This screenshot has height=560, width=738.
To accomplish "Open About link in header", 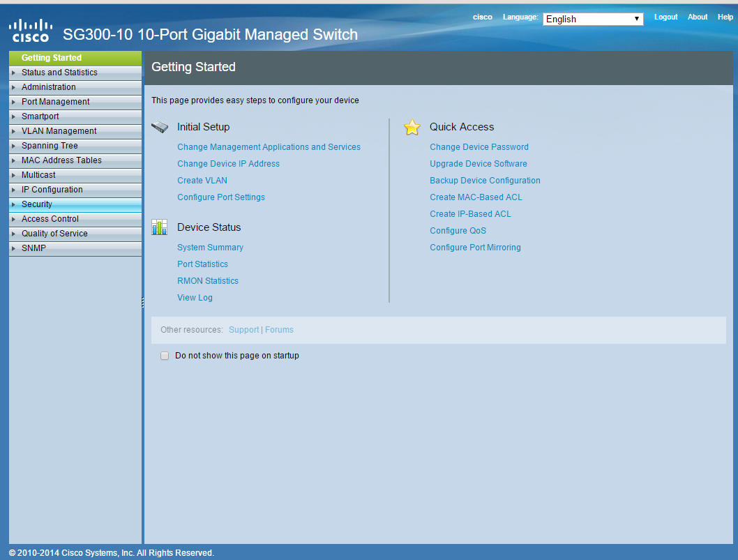I will (698, 17).
